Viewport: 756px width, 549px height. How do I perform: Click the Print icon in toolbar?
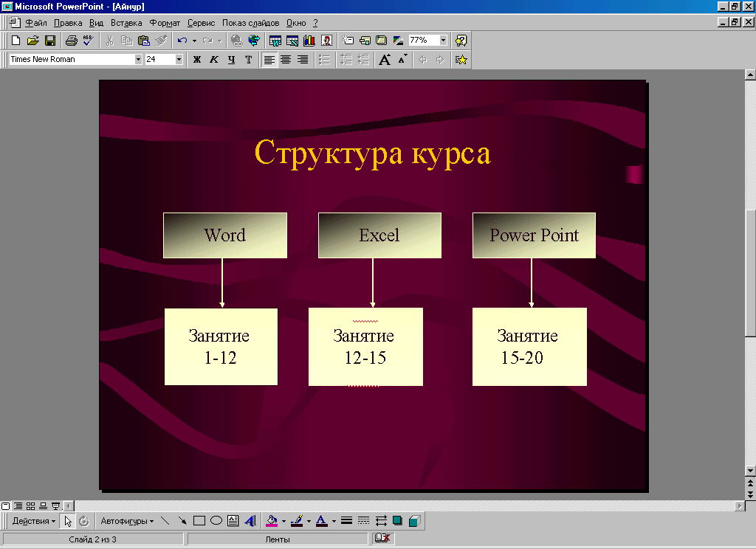(x=71, y=41)
